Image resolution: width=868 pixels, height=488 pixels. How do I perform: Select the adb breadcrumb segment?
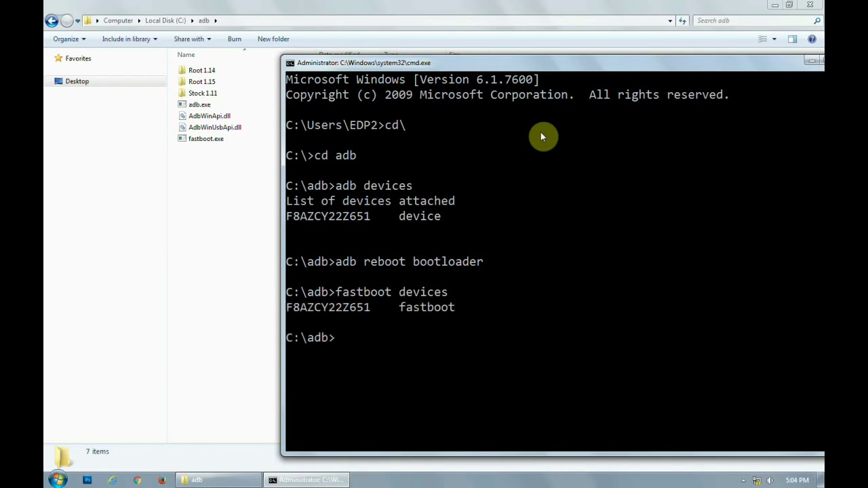[x=203, y=20]
